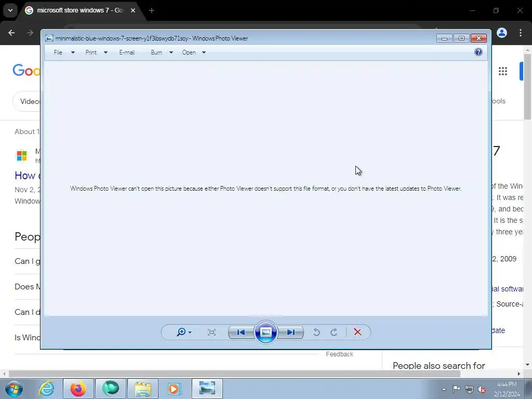The height and width of the screenshot is (399, 532).
Task: Minimize the Windows Photo Viewer window
Action: click(x=445, y=38)
